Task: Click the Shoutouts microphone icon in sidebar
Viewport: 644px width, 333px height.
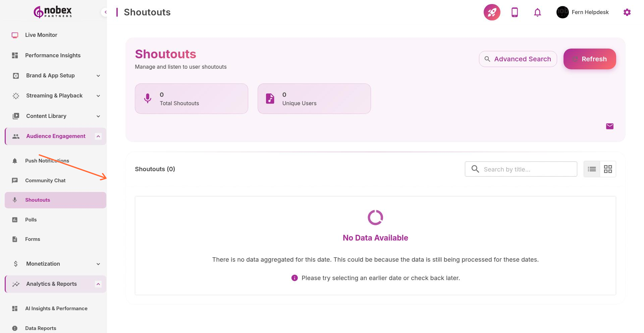Action: [15, 200]
